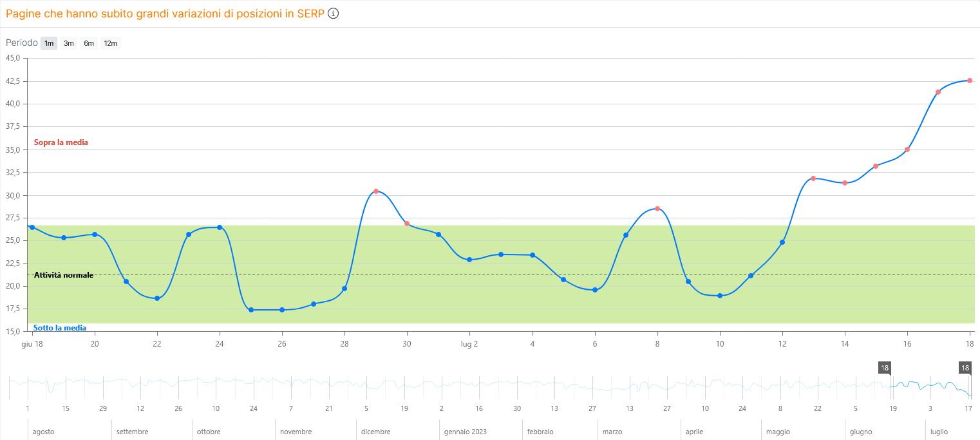
Task: Click the first data point on June 18
Action: (x=32, y=227)
